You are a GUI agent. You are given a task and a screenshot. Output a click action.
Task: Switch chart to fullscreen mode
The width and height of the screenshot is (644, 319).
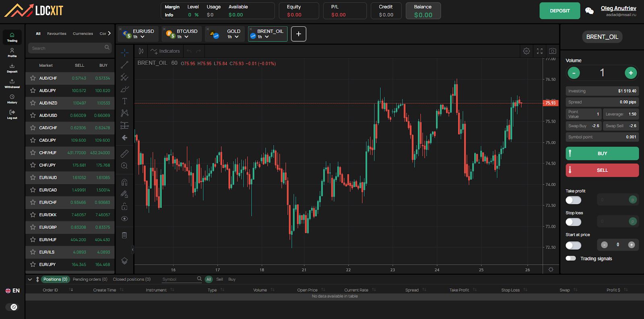(540, 51)
